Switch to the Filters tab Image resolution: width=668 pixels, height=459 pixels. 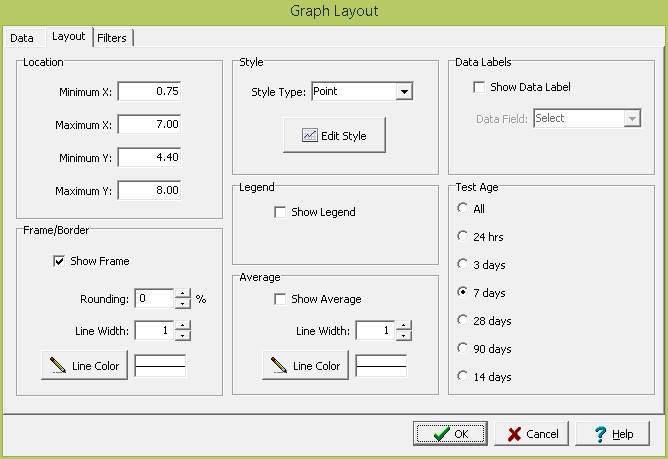(112, 38)
